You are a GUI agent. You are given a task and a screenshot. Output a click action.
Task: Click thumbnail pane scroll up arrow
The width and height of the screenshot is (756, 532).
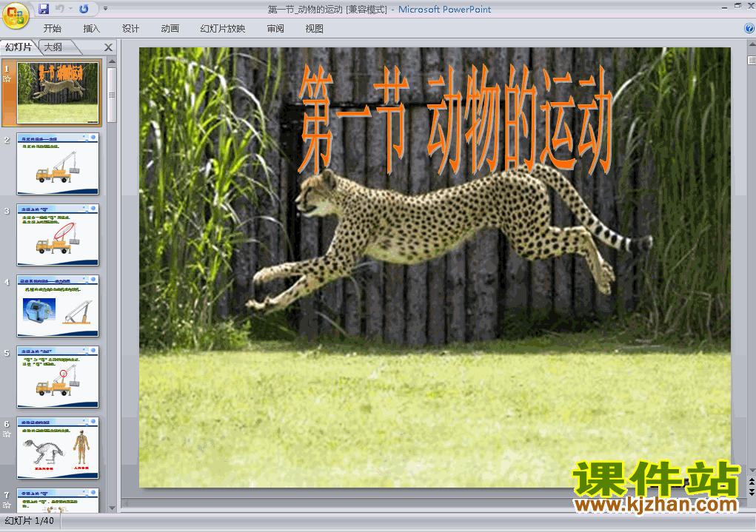point(112,61)
